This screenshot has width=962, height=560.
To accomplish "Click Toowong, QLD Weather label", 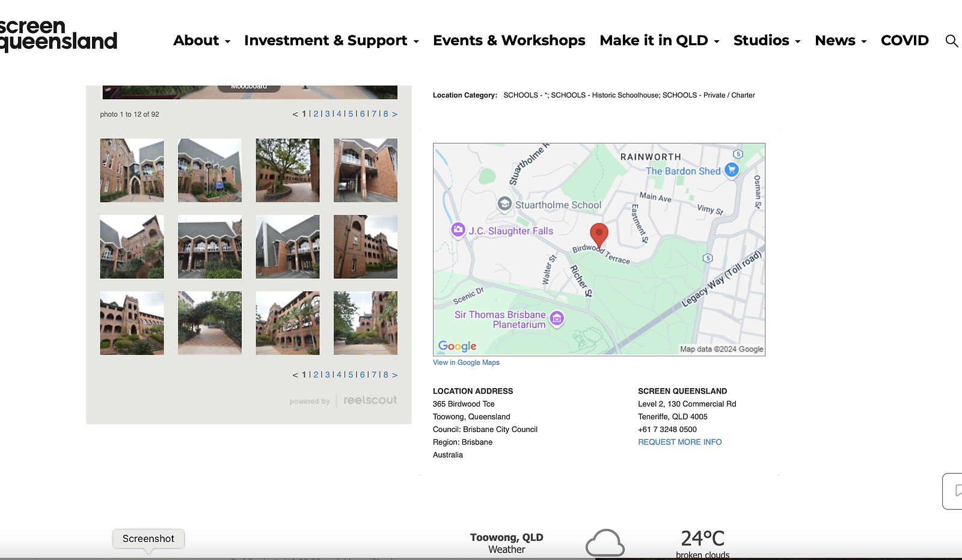I will click(x=506, y=543).
